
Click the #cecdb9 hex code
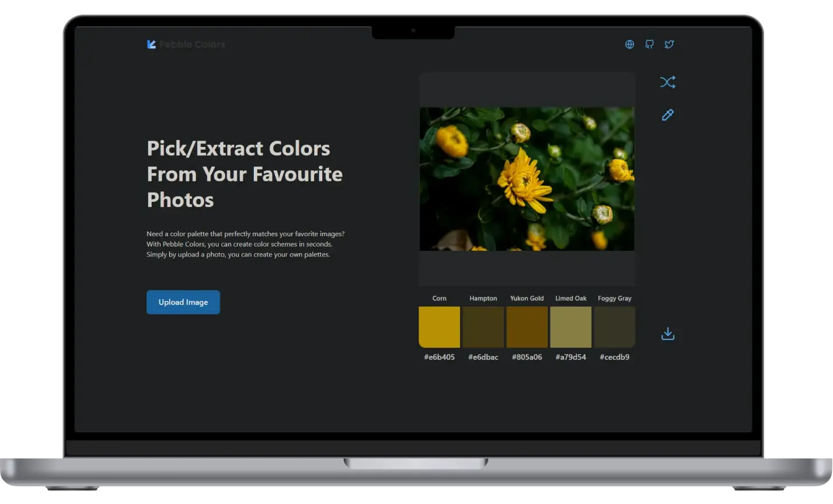click(x=614, y=357)
